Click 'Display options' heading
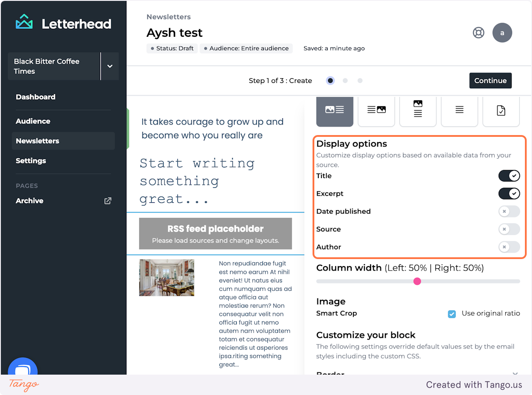This screenshot has height=395, width=532. [352, 143]
